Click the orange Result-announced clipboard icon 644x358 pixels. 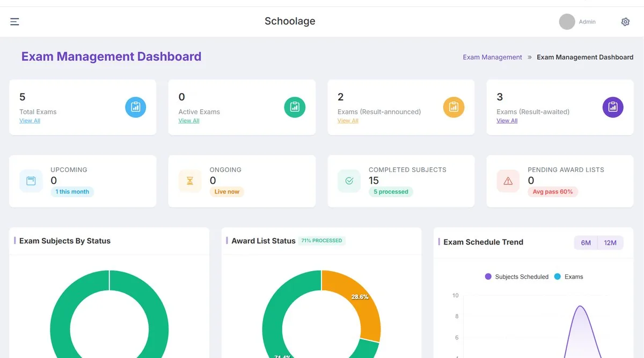point(453,107)
